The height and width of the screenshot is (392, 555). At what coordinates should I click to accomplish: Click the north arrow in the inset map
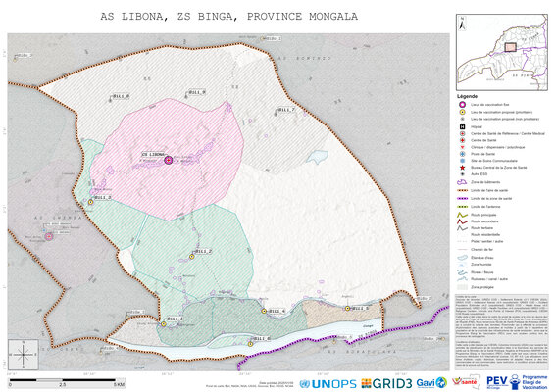pyautogui.click(x=462, y=24)
